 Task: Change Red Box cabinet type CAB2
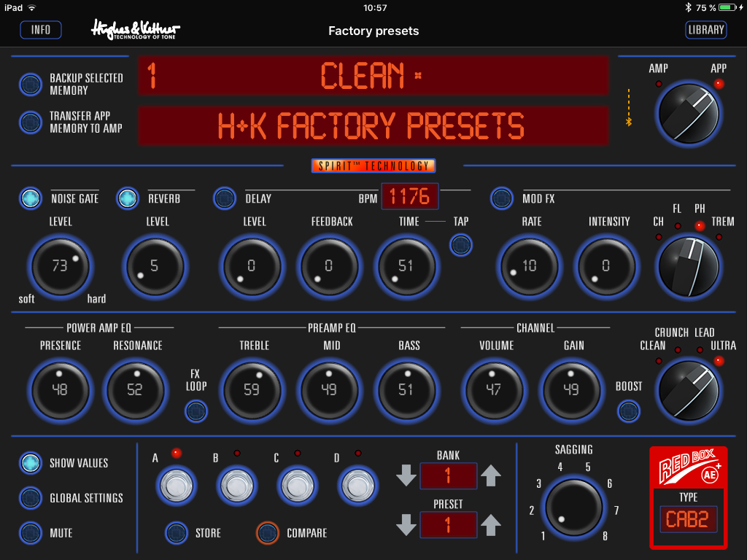(x=689, y=519)
